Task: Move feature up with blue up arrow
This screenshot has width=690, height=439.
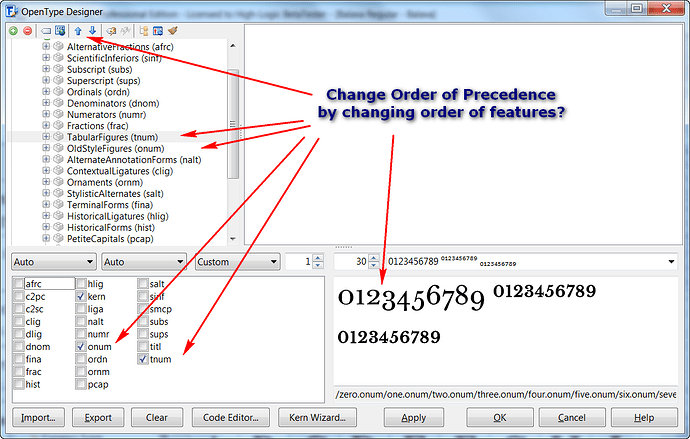Action: 78,31
